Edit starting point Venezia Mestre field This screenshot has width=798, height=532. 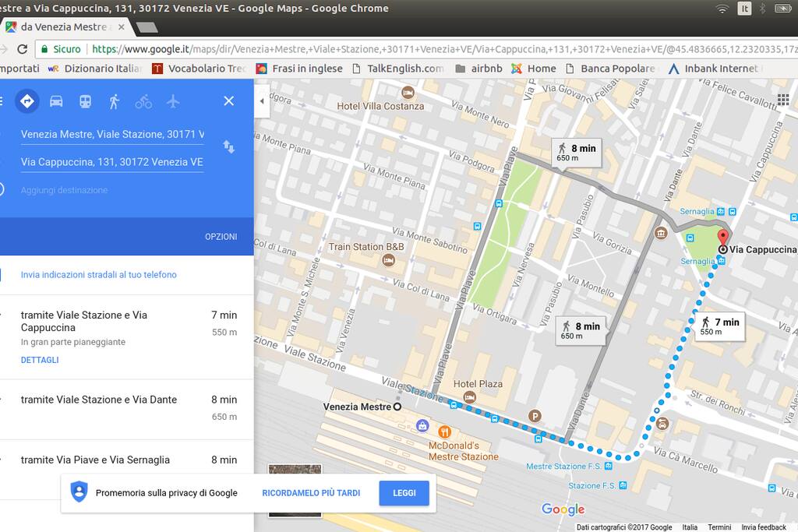point(112,134)
